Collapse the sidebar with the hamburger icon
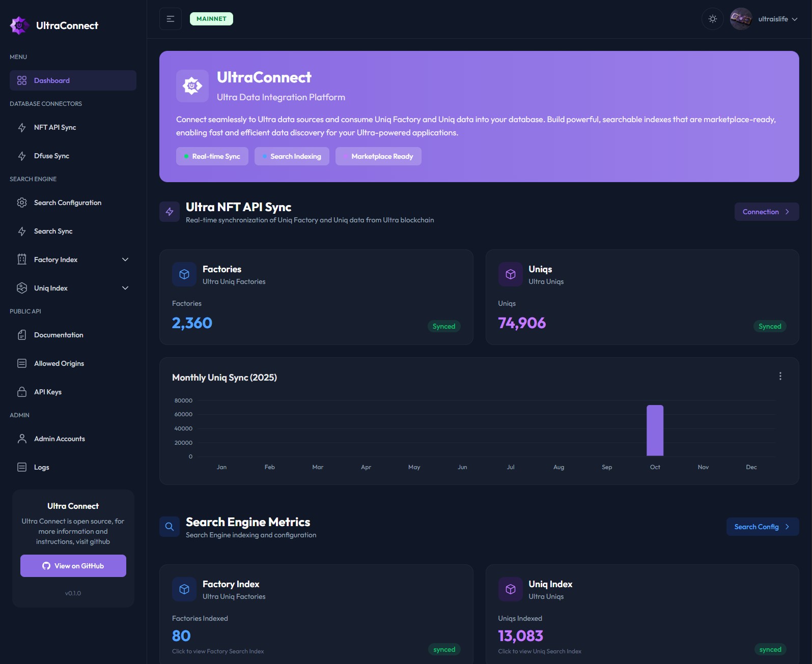The height and width of the screenshot is (664, 812). coord(171,19)
